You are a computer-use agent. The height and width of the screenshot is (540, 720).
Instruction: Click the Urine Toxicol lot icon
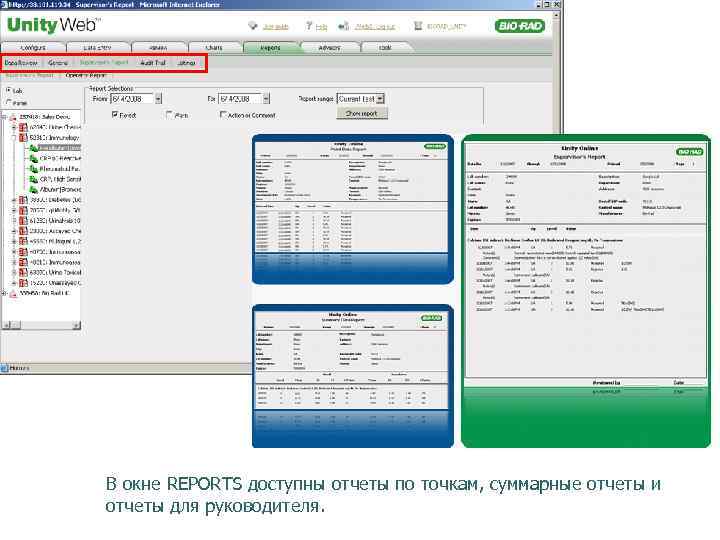pos(23,272)
